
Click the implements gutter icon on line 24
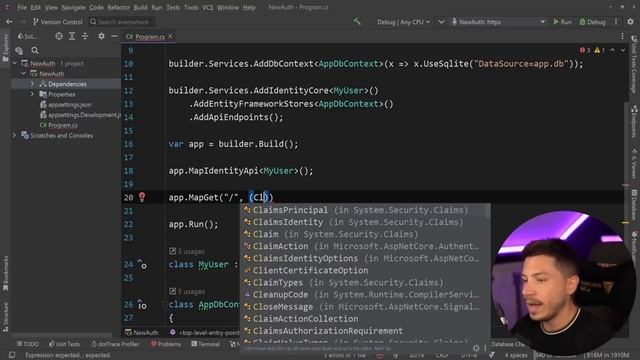142,264
